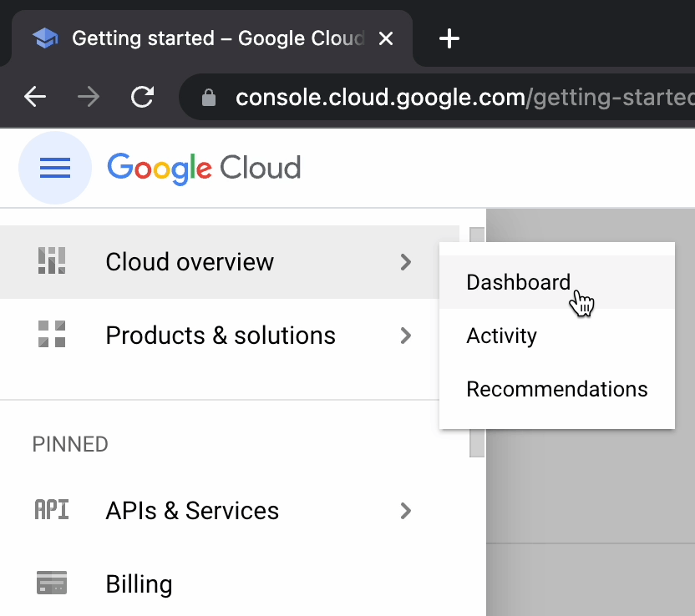Open Recommendations from the submenu

pyautogui.click(x=556, y=389)
